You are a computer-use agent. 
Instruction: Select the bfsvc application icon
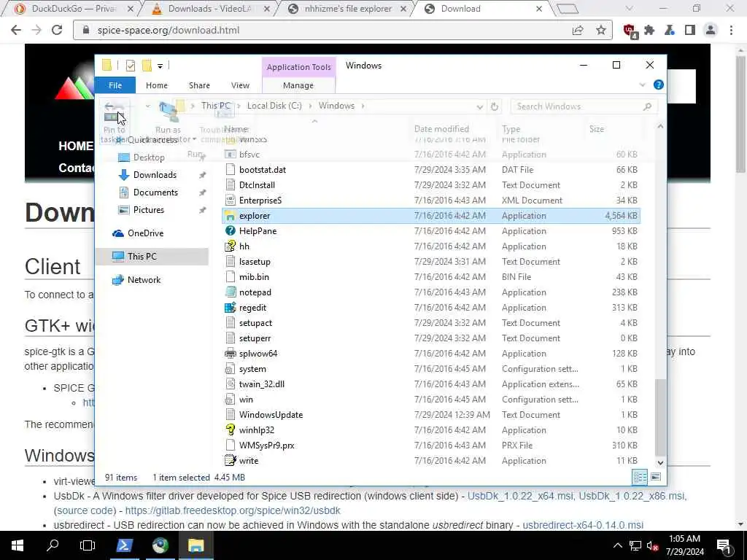[x=230, y=155]
